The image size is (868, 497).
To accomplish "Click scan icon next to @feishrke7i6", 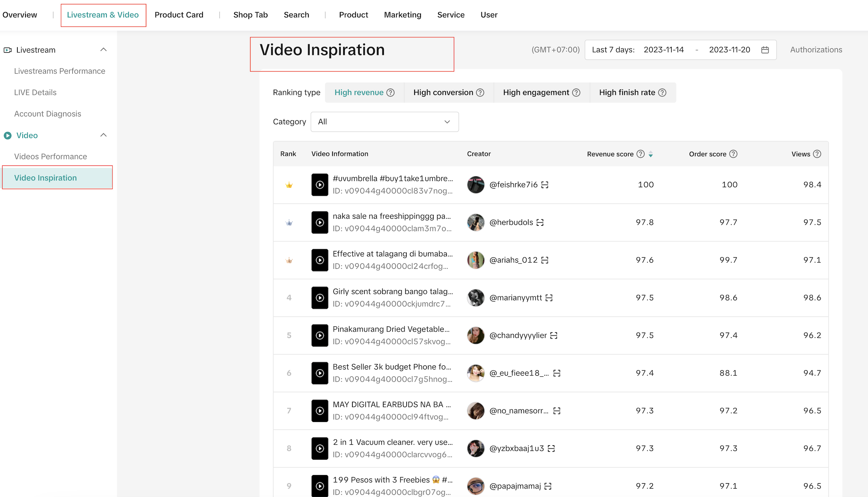I will (545, 185).
